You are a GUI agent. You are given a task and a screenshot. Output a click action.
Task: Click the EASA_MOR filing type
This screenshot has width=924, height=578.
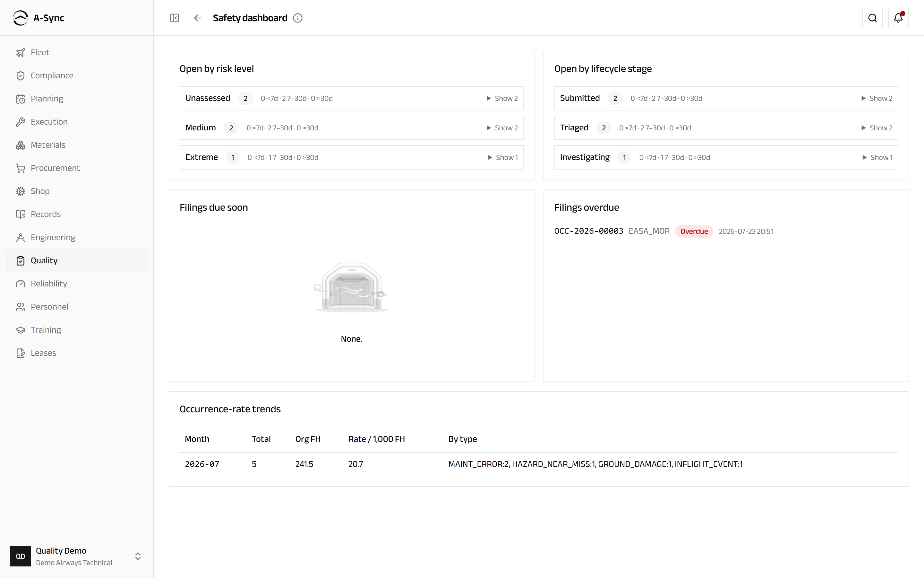pos(649,231)
